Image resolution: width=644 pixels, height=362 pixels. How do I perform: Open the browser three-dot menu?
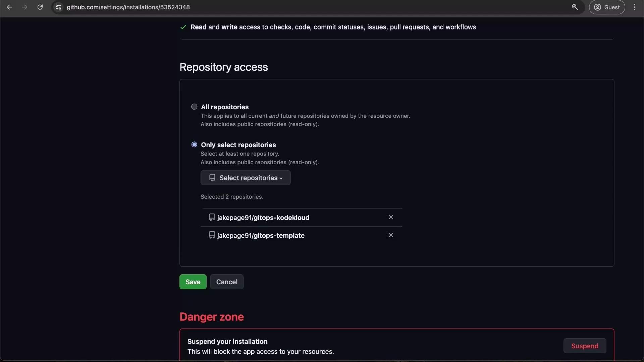(x=635, y=7)
